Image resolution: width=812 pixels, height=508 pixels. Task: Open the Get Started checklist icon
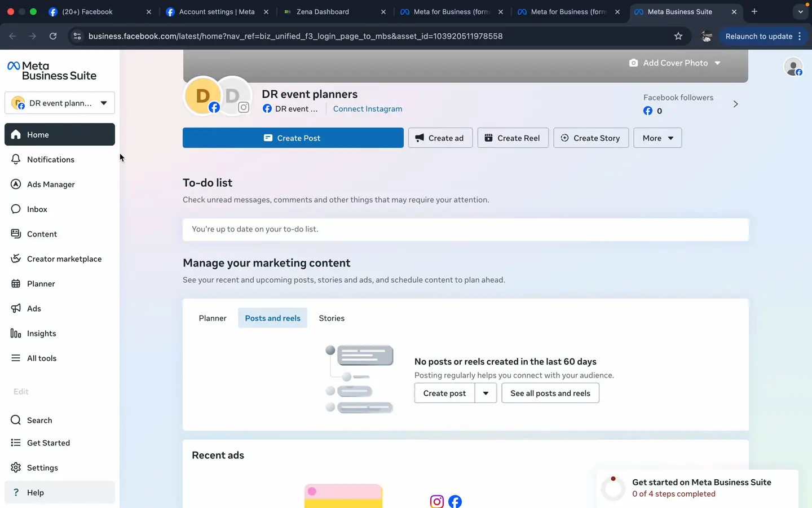tap(16, 443)
